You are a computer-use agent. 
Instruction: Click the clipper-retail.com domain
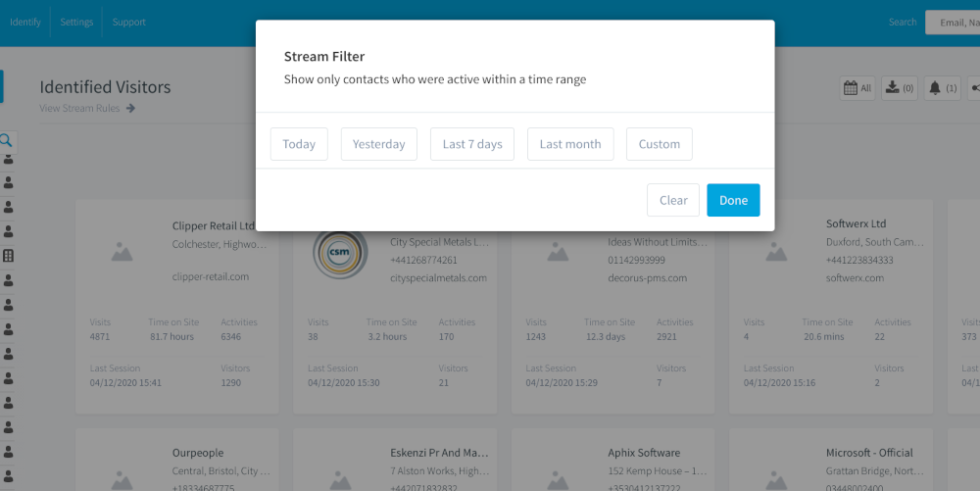click(211, 276)
